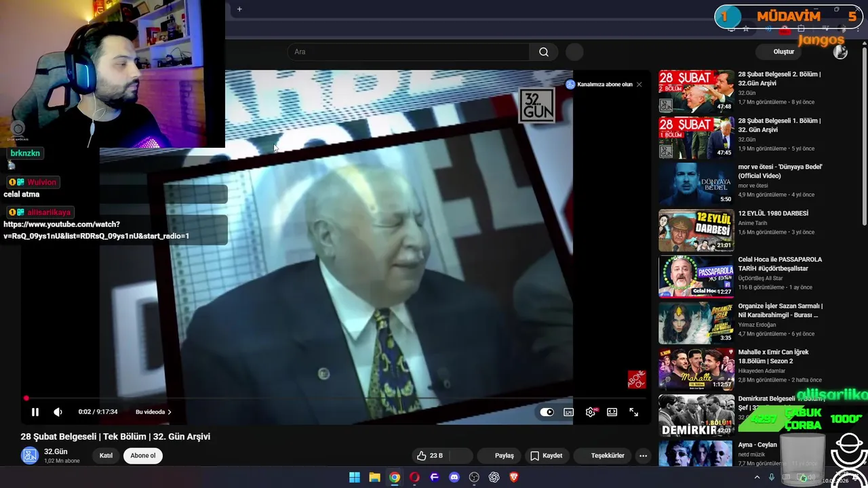Switch to theater mode

coord(612,412)
